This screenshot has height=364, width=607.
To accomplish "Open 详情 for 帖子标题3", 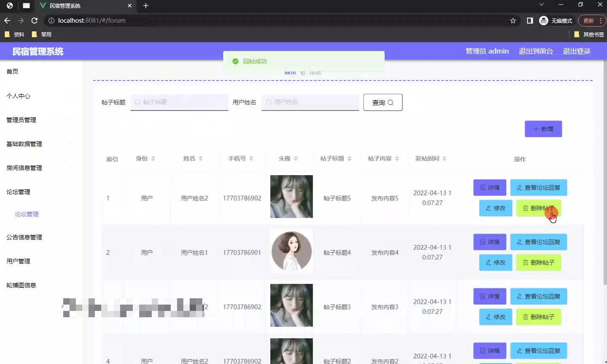I will (490, 296).
